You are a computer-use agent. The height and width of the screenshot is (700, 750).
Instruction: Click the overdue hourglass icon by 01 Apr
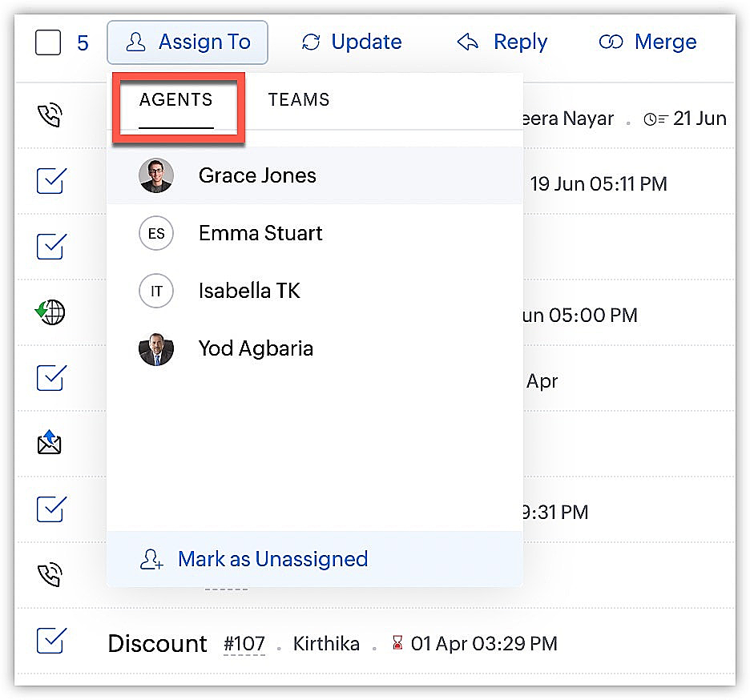[397, 642]
